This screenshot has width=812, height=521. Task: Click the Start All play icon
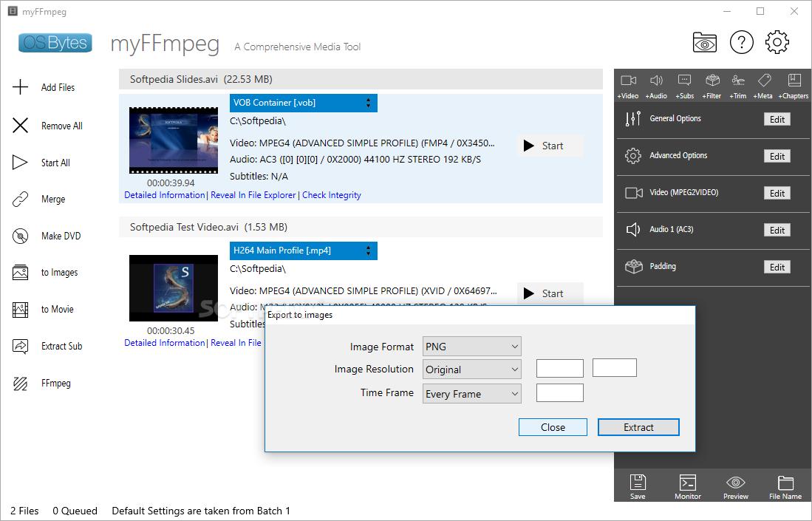[x=20, y=163]
